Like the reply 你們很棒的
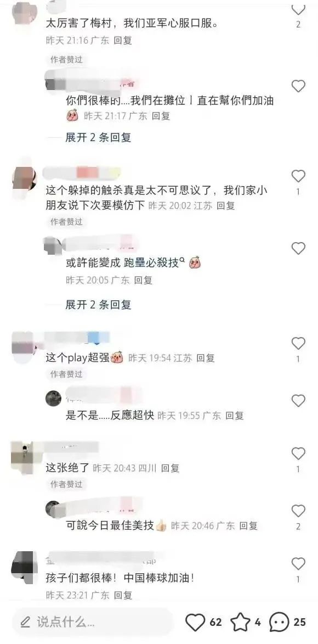 [298, 86]
